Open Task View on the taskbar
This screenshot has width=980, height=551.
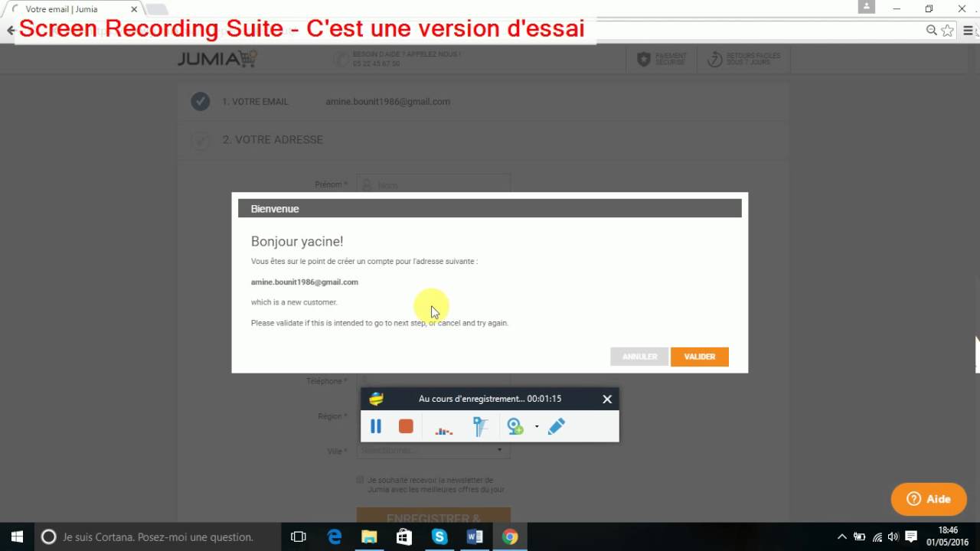[x=299, y=537]
